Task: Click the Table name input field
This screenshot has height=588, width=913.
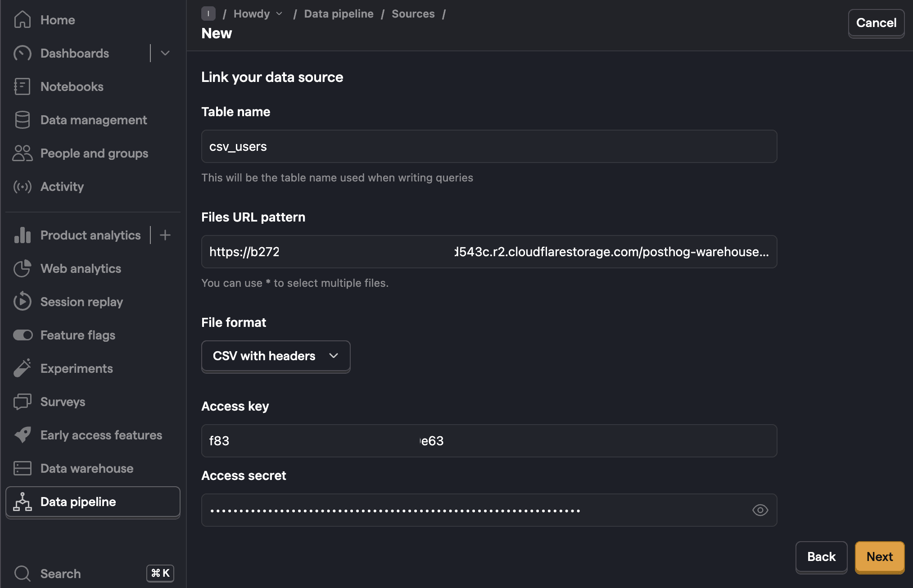Action: [489, 146]
